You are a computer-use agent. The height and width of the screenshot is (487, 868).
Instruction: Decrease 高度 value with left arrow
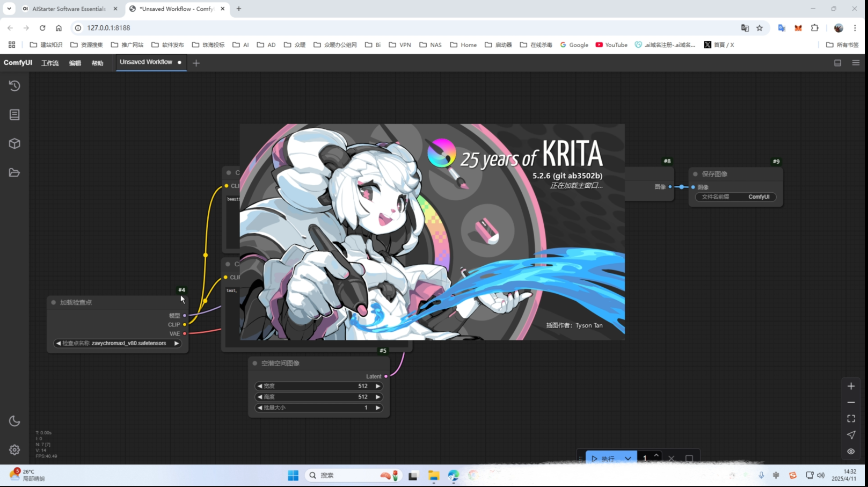tap(260, 397)
